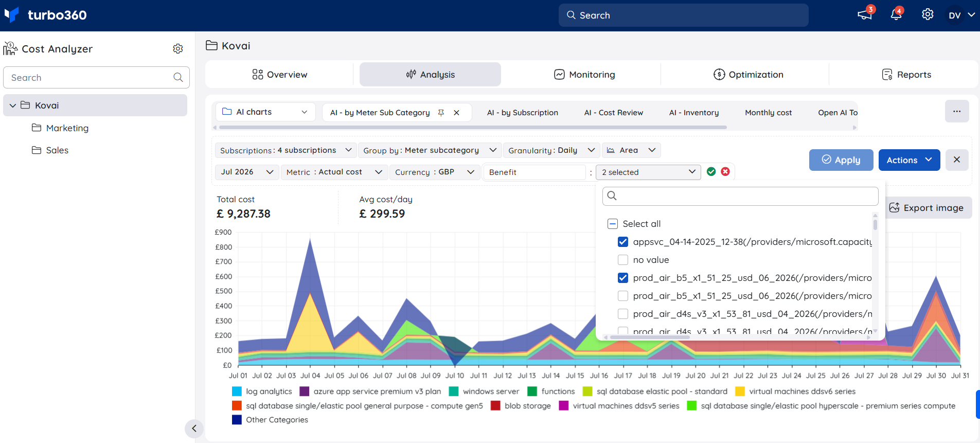The image size is (980, 443).
Task: Check the no value checkbox
Action: pyautogui.click(x=623, y=260)
